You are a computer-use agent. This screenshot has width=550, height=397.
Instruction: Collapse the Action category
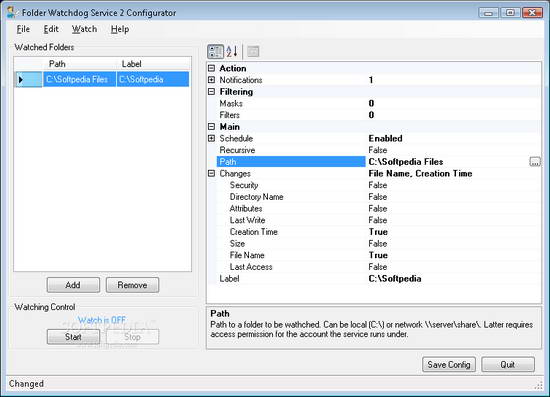point(211,68)
